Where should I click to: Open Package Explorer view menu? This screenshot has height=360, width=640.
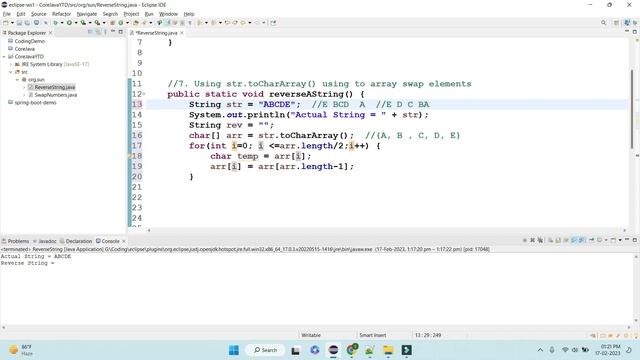coord(105,32)
